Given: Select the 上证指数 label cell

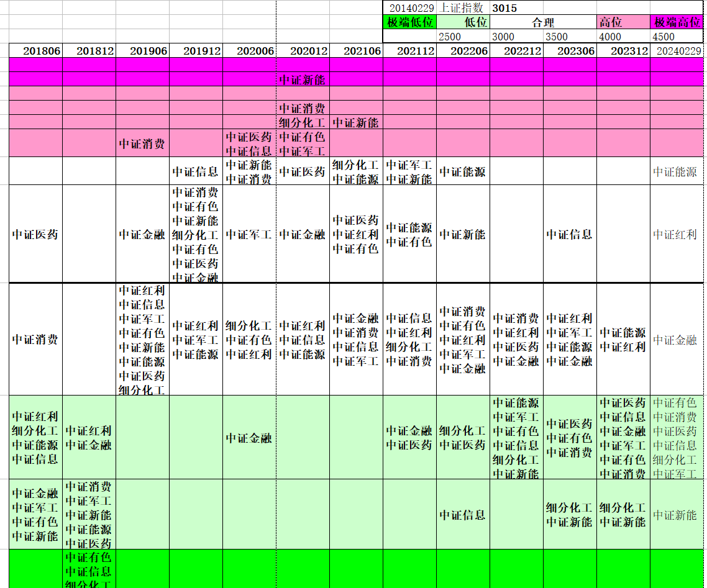Looking at the screenshot, I should (x=463, y=8).
